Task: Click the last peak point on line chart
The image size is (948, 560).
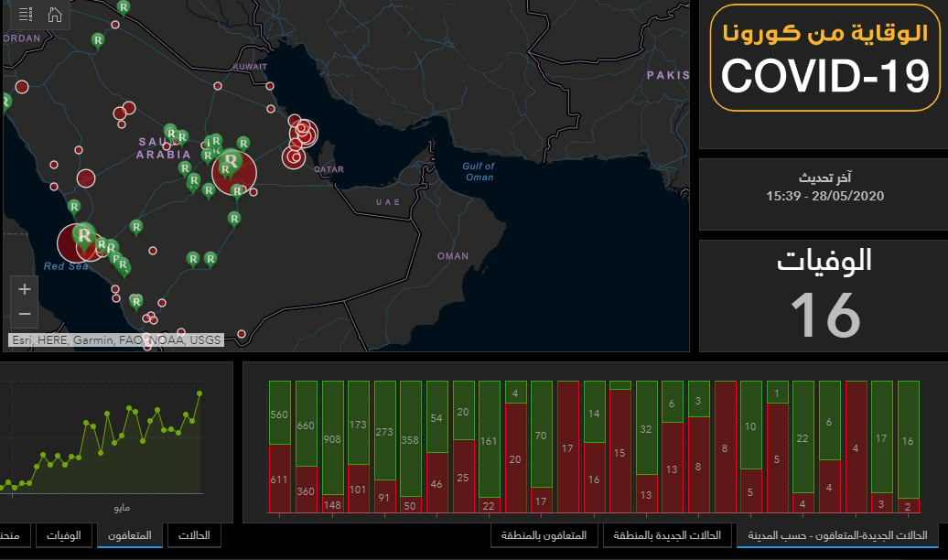Action: [199, 393]
